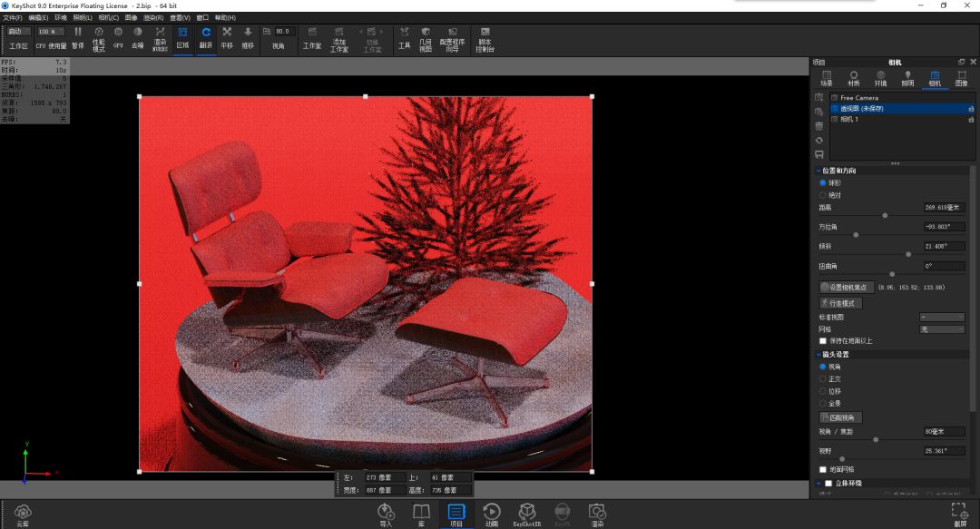Collapse the 位置和方向 section
Image resolution: width=980 pixels, height=529 pixels.
point(818,171)
